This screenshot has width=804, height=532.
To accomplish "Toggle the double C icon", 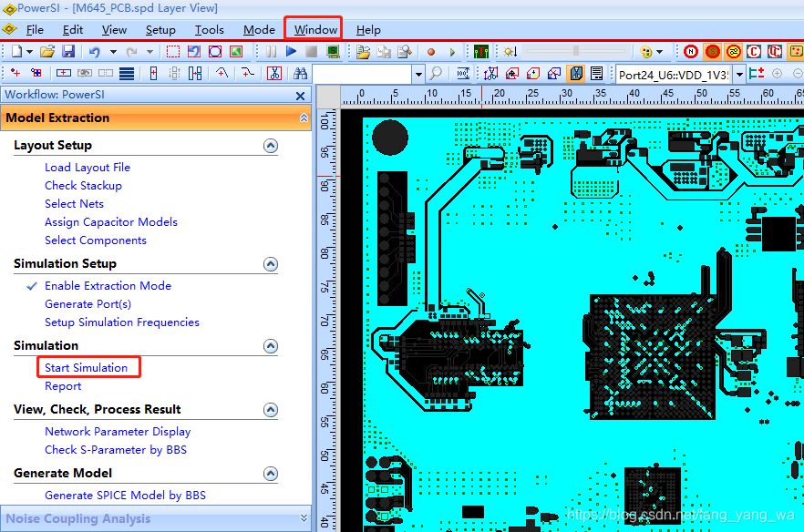I will [774, 51].
